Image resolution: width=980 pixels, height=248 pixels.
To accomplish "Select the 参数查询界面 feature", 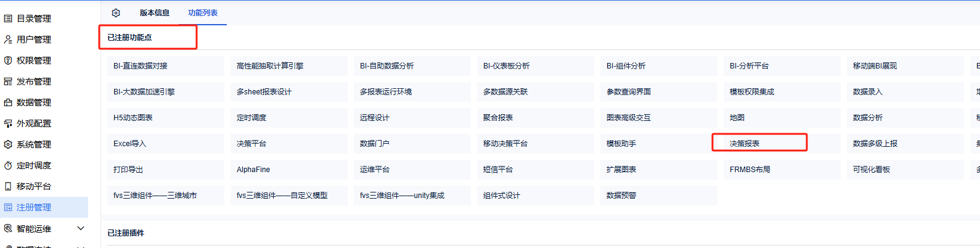I will [x=659, y=92].
